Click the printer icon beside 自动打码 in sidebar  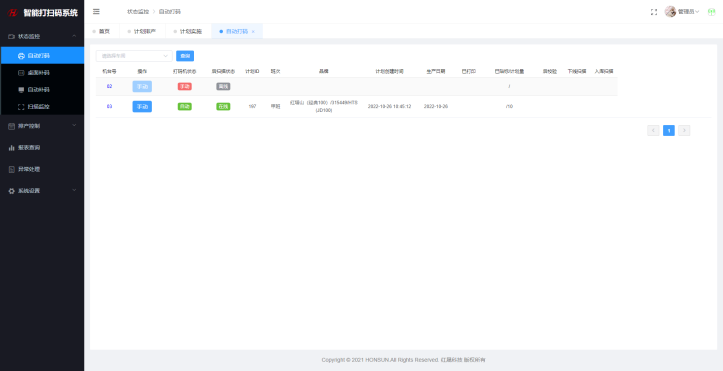tap(21, 56)
